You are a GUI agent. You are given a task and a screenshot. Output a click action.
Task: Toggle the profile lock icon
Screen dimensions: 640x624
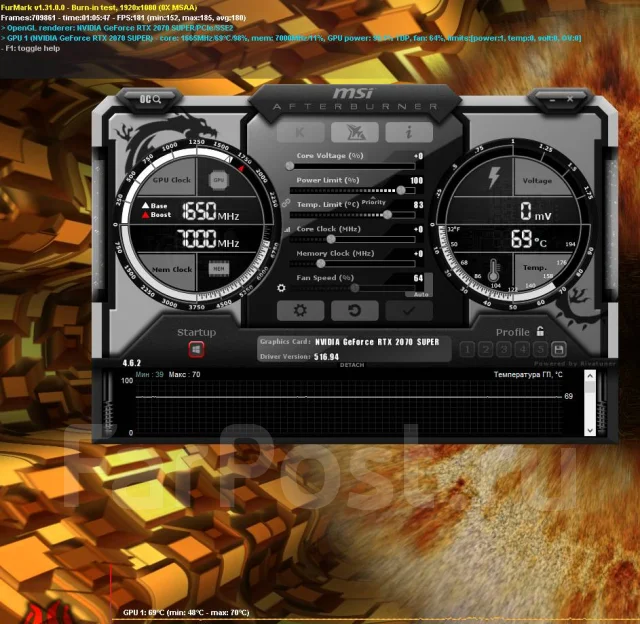540,331
